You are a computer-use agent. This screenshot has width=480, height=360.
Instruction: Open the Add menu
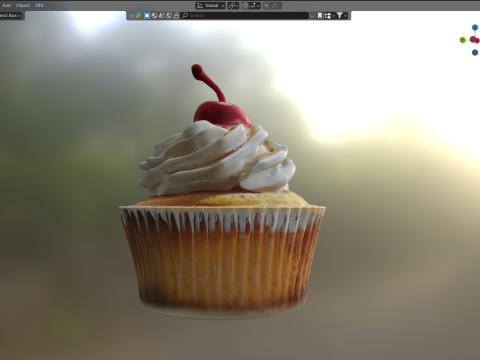coord(6,5)
